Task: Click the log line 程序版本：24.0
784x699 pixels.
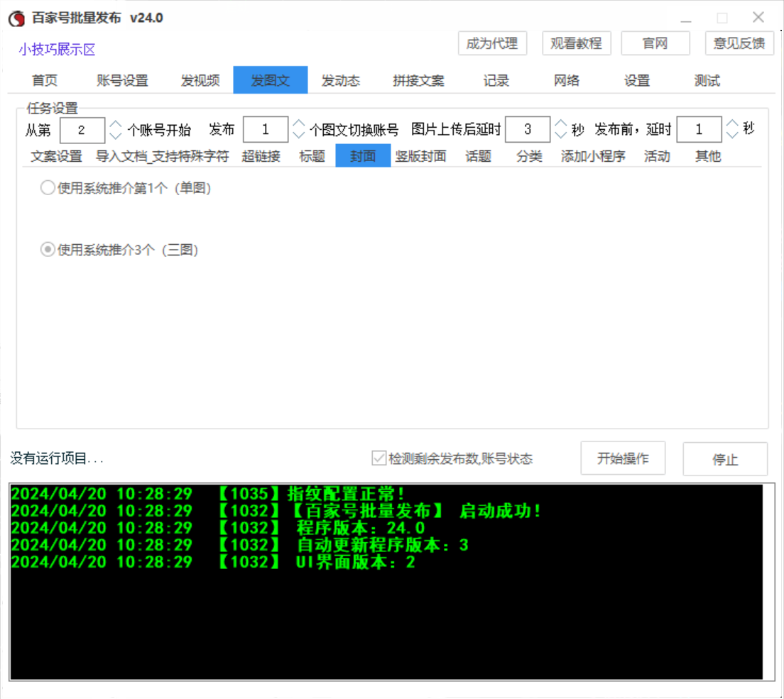Action: pyautogui.click(x=218, y=528)
